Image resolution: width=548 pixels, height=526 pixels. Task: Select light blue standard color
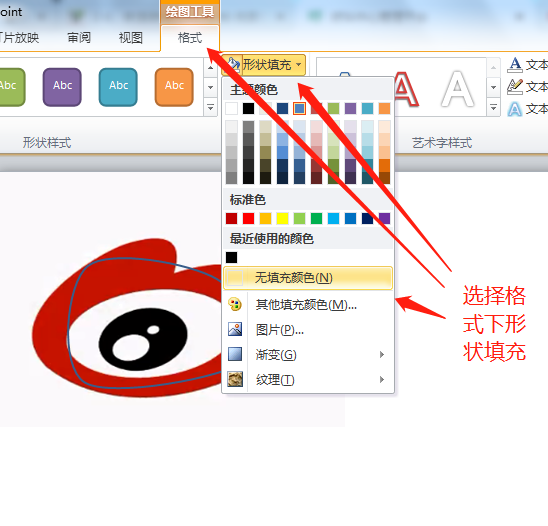(333, 218)
